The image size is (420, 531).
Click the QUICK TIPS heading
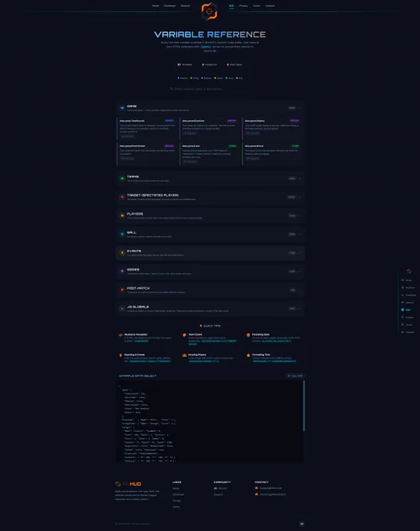pos(212,326)
